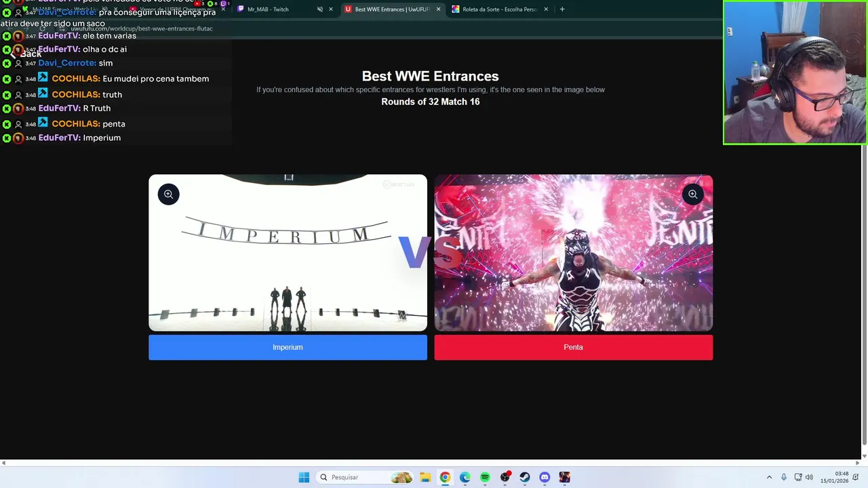Image resolution: width=868 pixels, height=488 pixels.
Task: Zoom in on the Imperium entrance image
Action: [x=168, y=195]
